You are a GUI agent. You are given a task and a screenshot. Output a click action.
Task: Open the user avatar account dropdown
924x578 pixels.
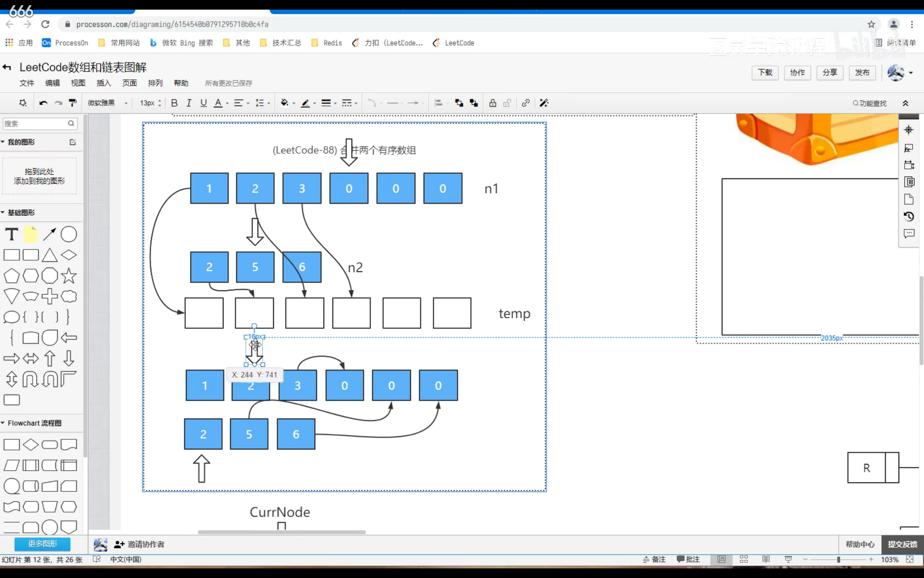point(900,73)
